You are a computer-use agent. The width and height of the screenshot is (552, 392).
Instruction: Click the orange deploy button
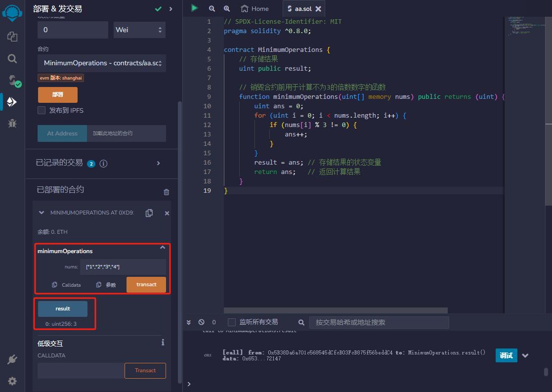click(x=58, y=95)
